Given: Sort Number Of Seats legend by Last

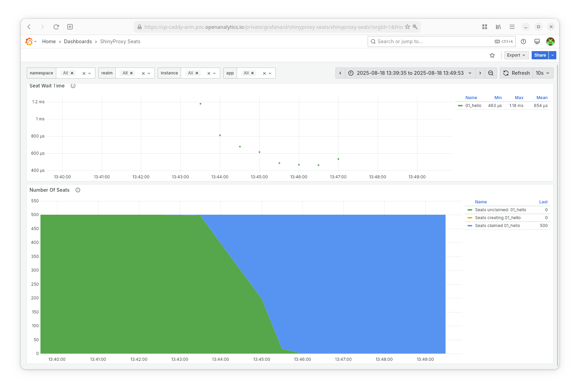Looking at the screenshot, I should [x=543, y=202].
